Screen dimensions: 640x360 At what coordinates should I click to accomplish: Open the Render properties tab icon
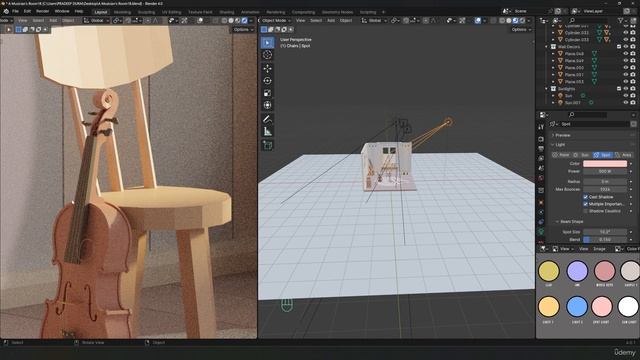pyautogui.click(x=541, y=139)
